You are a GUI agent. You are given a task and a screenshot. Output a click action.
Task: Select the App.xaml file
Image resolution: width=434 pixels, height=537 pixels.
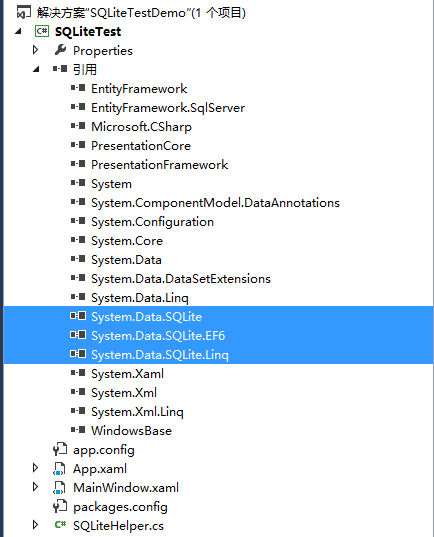coord(100,469)
